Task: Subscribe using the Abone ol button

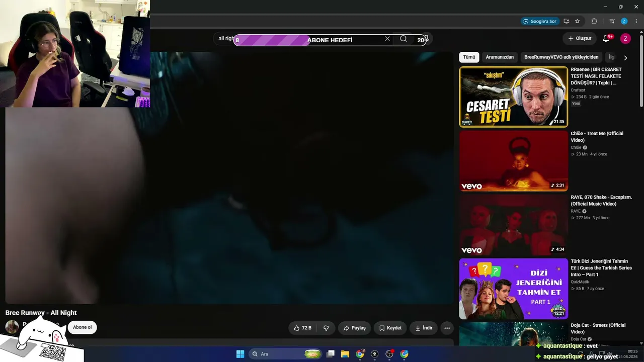Action: pos(83,327)
